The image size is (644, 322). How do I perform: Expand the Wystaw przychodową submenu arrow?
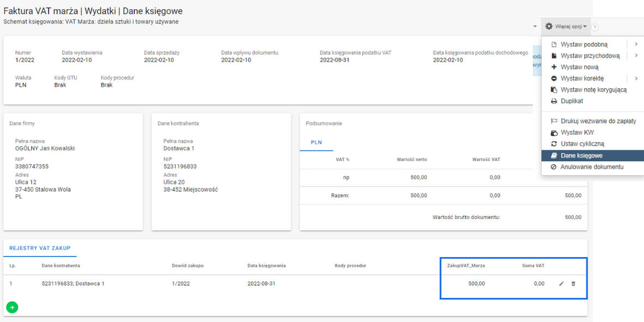636,56
